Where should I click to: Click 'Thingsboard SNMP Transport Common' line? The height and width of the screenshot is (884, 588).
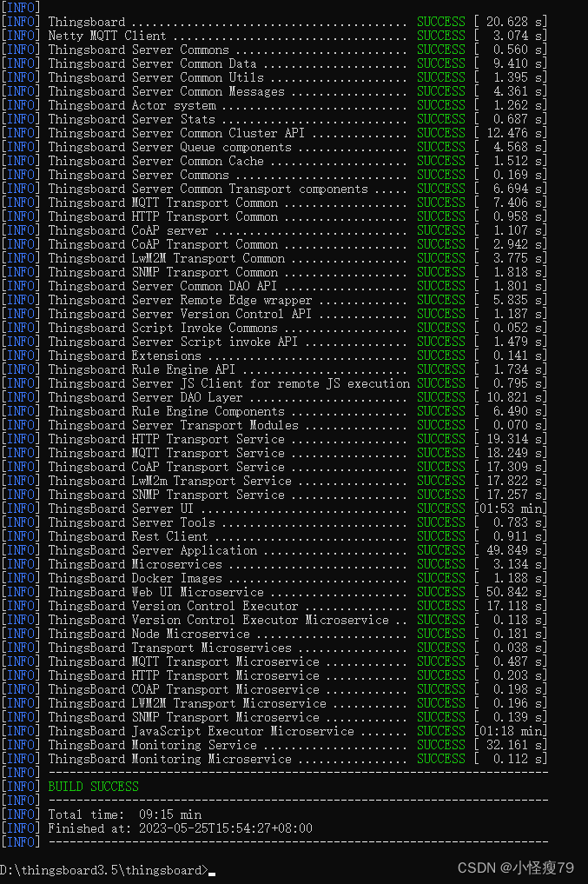274,272
